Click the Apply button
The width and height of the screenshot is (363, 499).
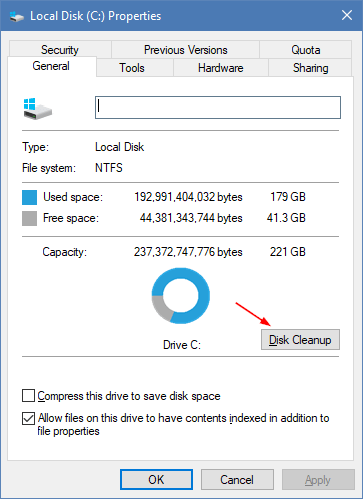point(318,480)
